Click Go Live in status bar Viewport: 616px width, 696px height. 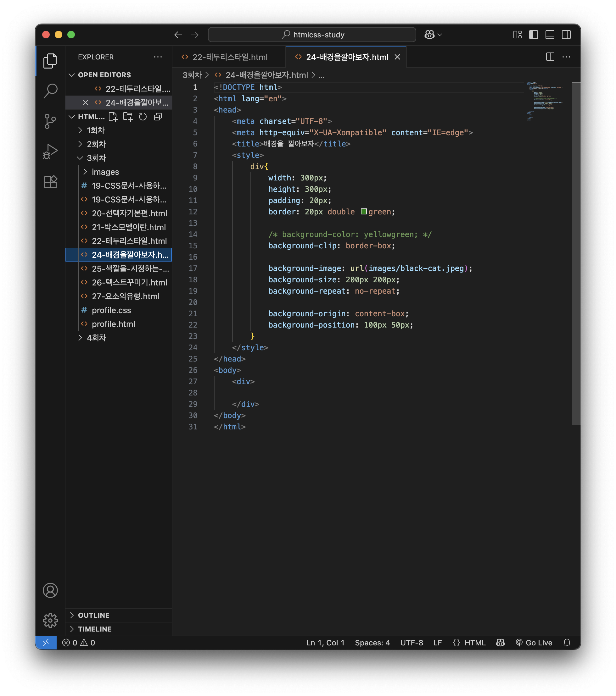(x=534, y=643)
